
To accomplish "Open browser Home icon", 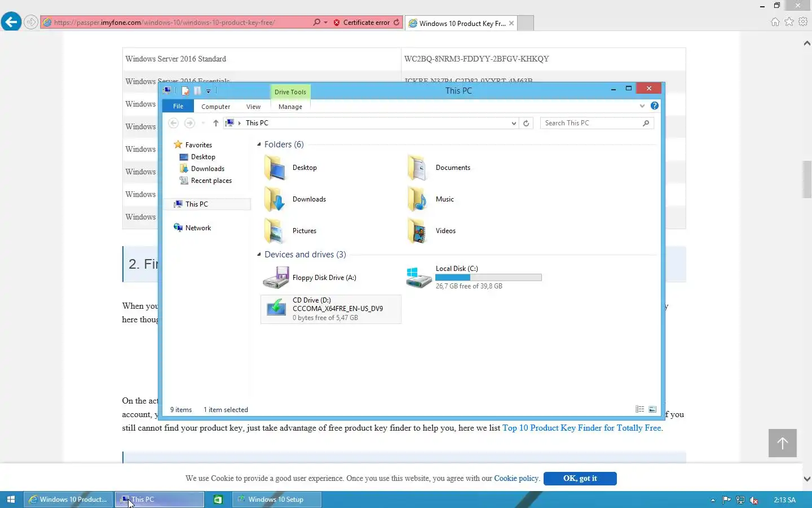I will [775, 22].
